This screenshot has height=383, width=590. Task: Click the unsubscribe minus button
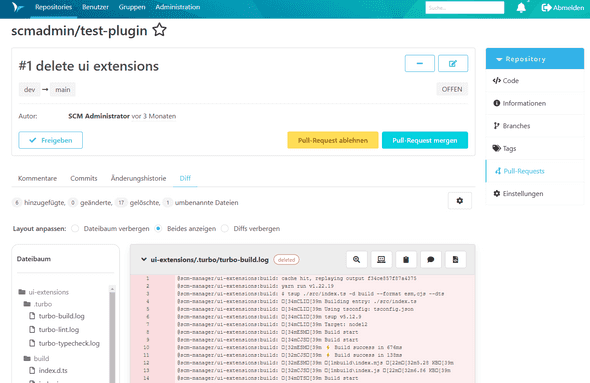pos(420,63)
